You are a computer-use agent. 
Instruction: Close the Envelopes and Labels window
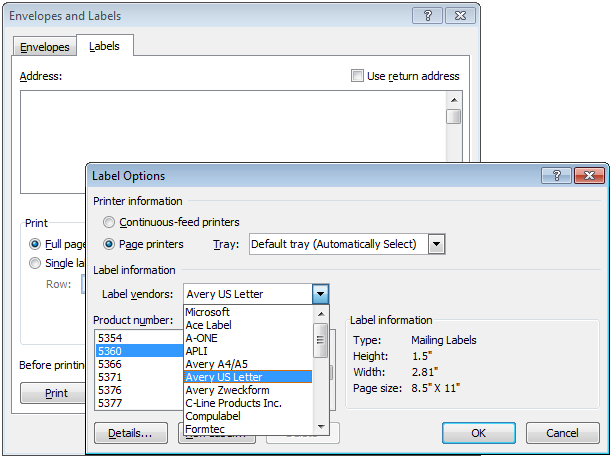pos(461,16)
